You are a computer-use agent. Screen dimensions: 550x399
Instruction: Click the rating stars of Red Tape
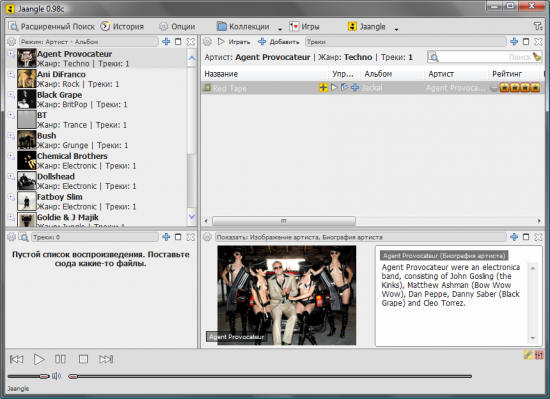(520, 88)
